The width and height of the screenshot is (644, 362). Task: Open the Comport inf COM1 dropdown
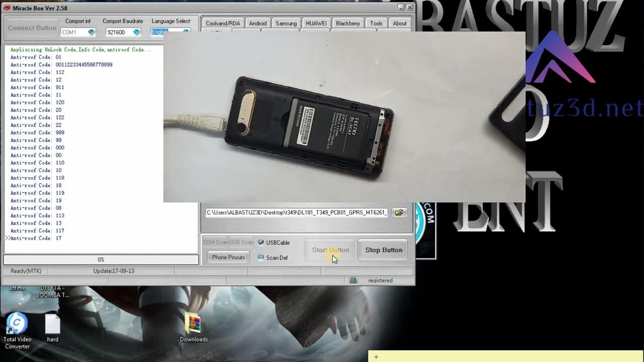78,32
